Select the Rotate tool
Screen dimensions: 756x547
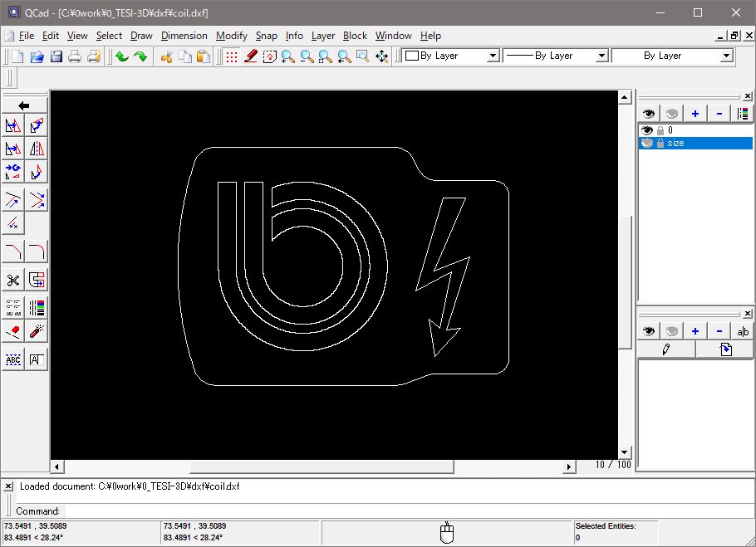(x=37, y=125)
